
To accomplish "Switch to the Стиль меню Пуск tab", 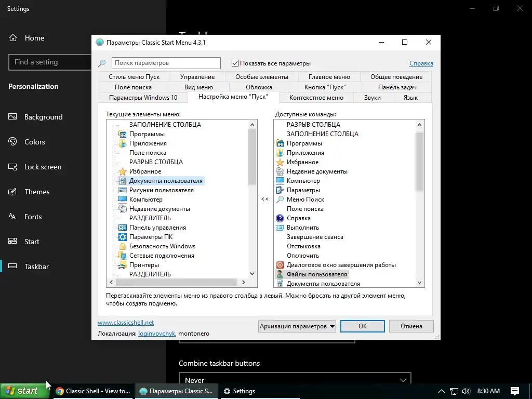I will (x=134, y=77).
